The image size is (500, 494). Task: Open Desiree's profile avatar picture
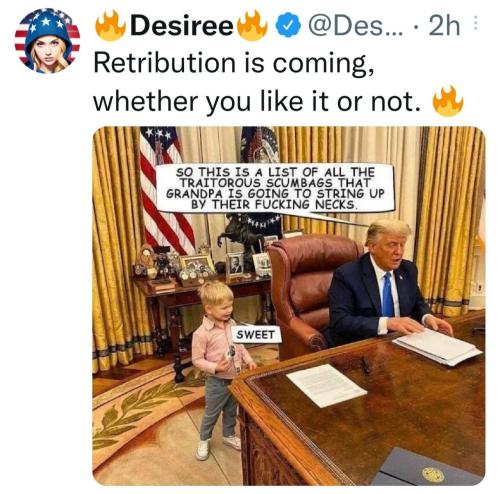click(47, 41)
